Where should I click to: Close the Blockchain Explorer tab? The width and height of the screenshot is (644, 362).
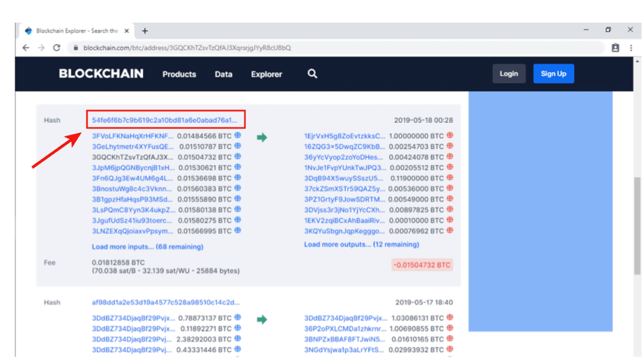(x=127, y=31)
